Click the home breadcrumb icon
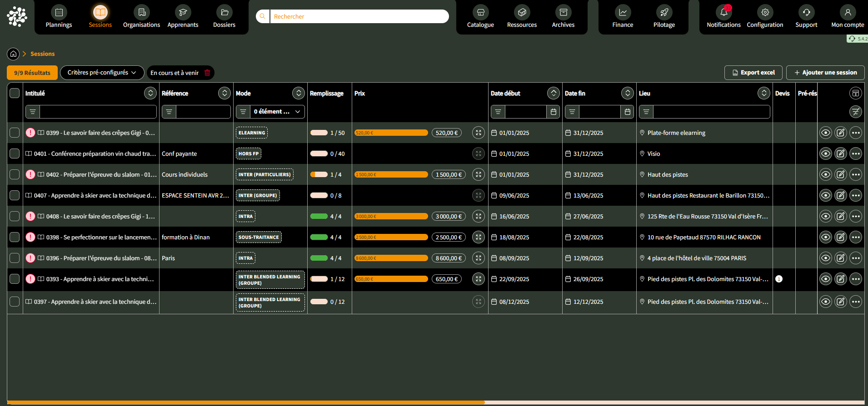868x406 pixels. click(13, 54)
